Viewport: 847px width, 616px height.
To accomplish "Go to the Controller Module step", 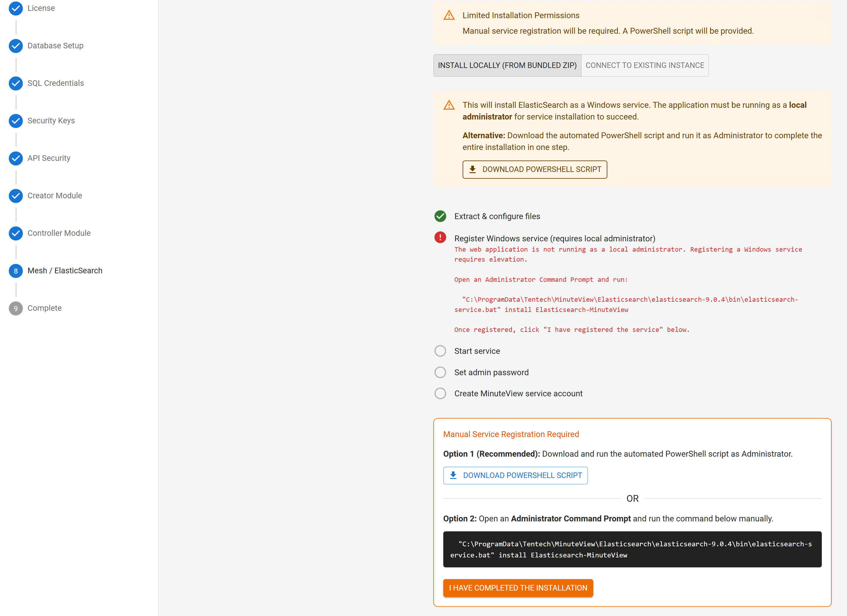I will pos(59,233).
